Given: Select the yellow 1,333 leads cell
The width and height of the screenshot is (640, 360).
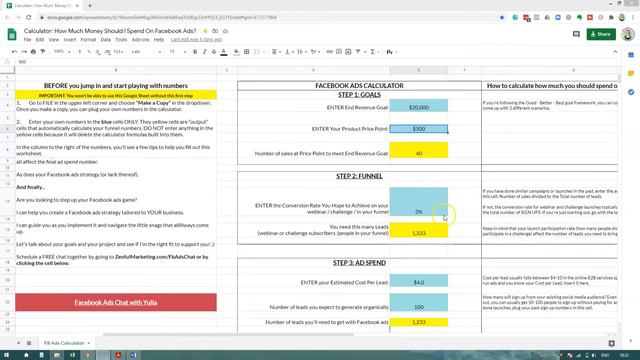Looking at the screenshot, I should point(419,230).
